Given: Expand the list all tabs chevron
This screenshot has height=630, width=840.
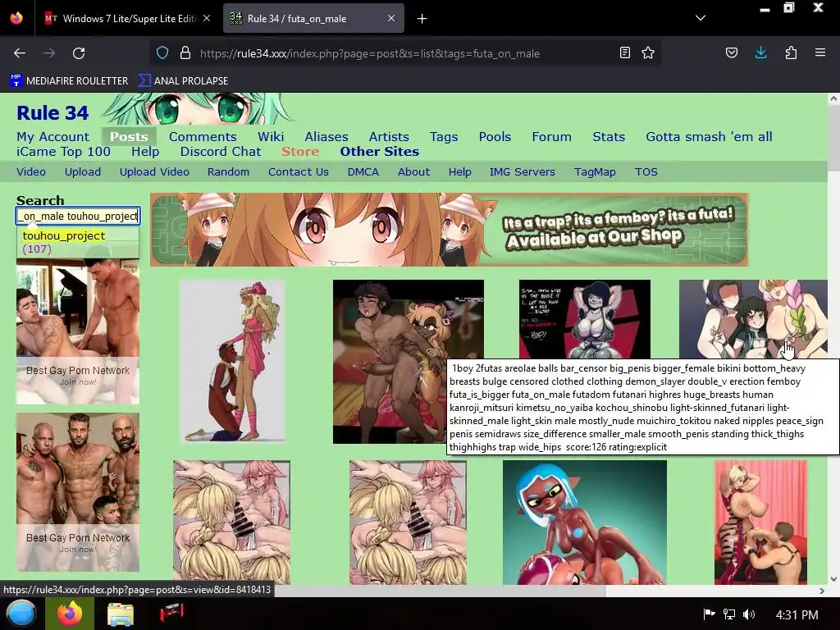Looking at the screenshot, I should (x=701, y=18).
